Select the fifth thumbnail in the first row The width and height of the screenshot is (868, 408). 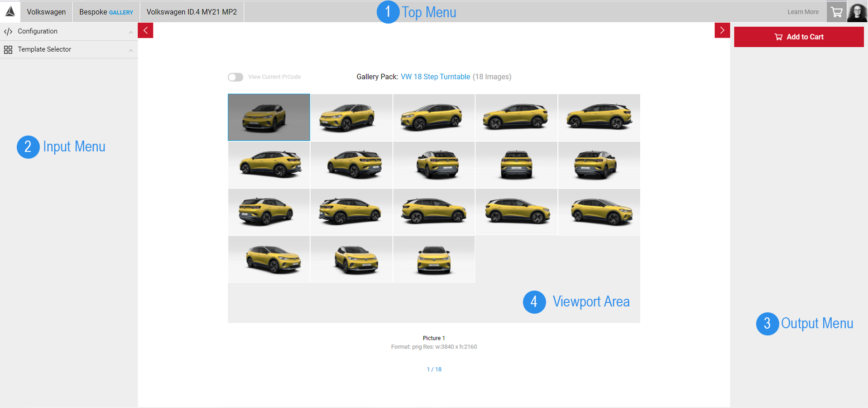click(599, 117)
